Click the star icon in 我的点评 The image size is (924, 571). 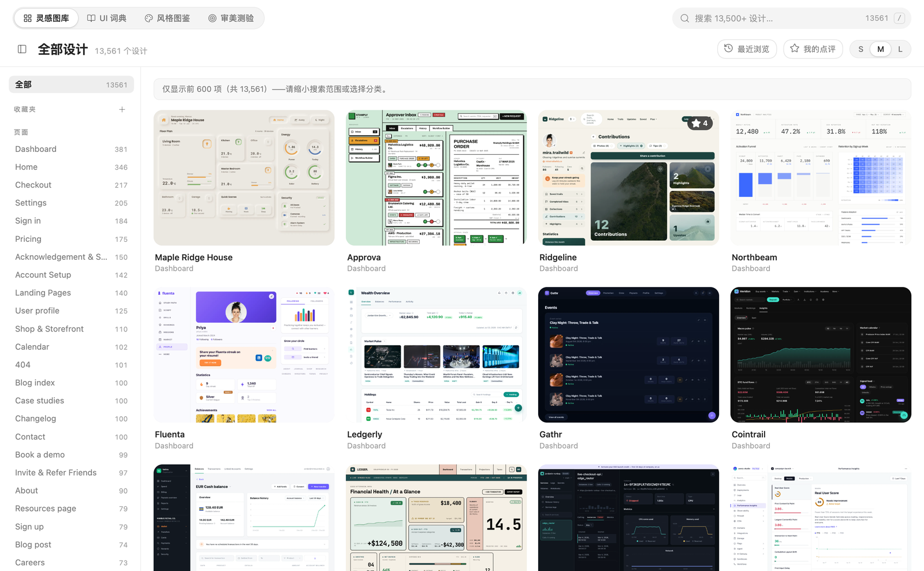tap(795, 48)
